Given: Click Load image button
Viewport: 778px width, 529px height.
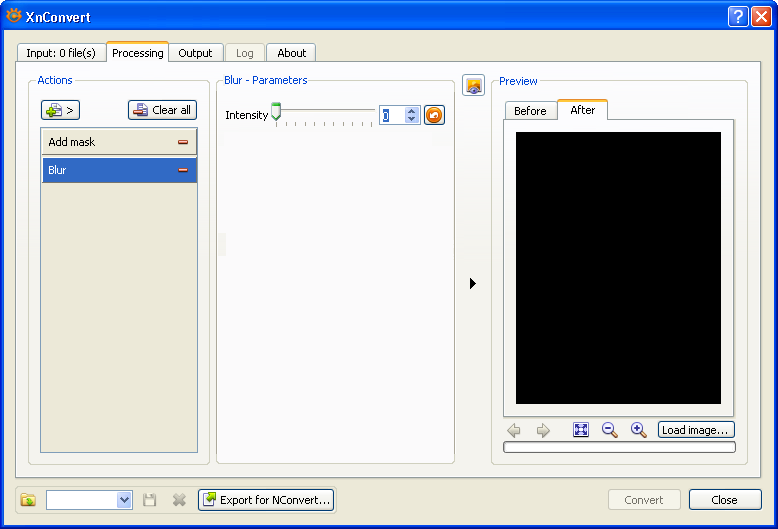Looking at the screenshot, I should coord(696,430).
